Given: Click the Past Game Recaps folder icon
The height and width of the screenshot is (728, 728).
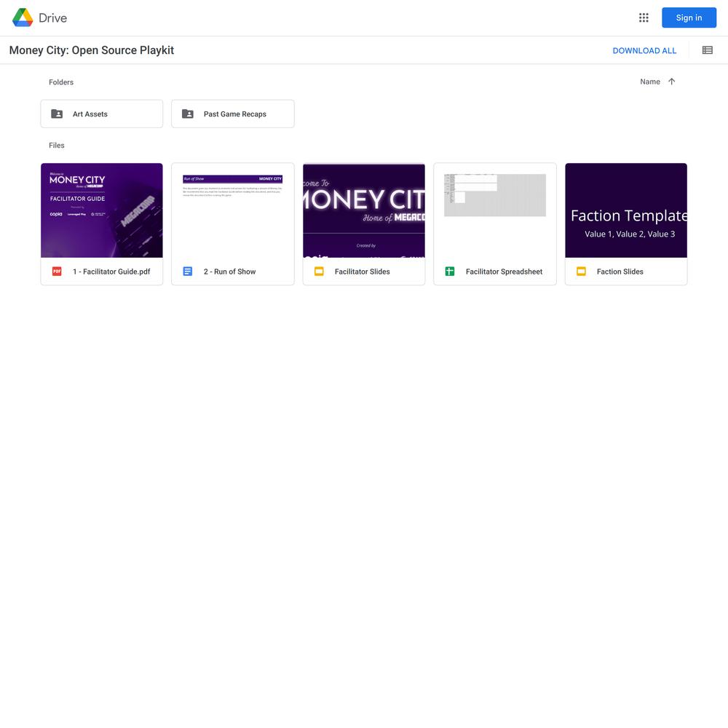Looking at the screenshot, I should pyautogui.click(x=188, y=114).
